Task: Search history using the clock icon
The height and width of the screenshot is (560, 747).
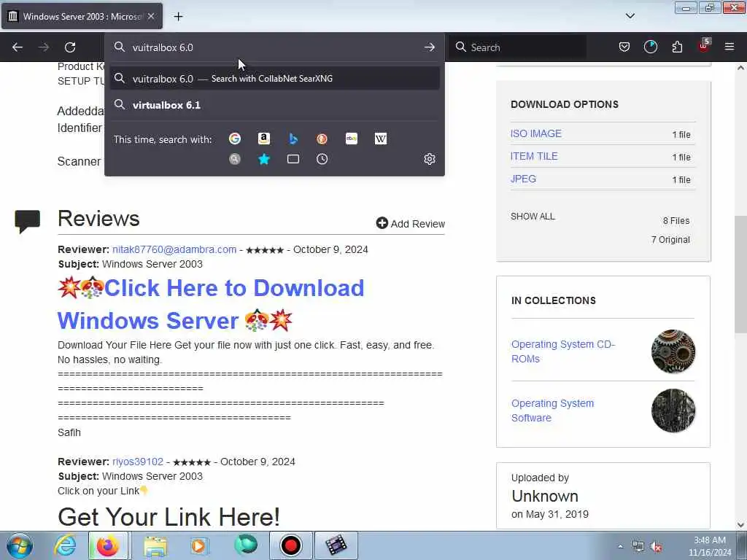Action: [322, 159]
